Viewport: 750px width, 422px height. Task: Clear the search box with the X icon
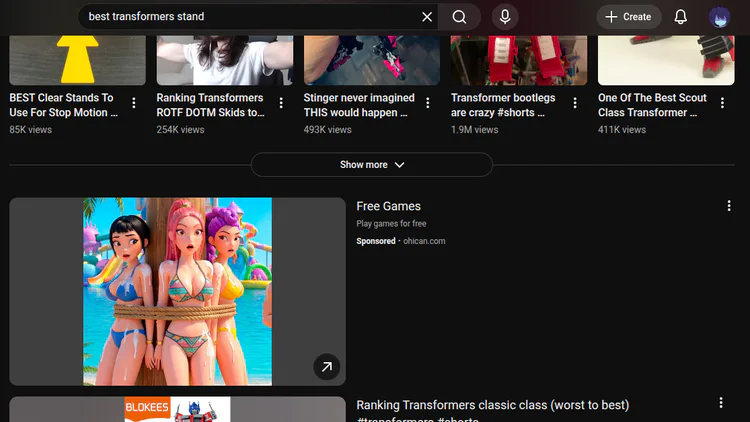point(427,17)
